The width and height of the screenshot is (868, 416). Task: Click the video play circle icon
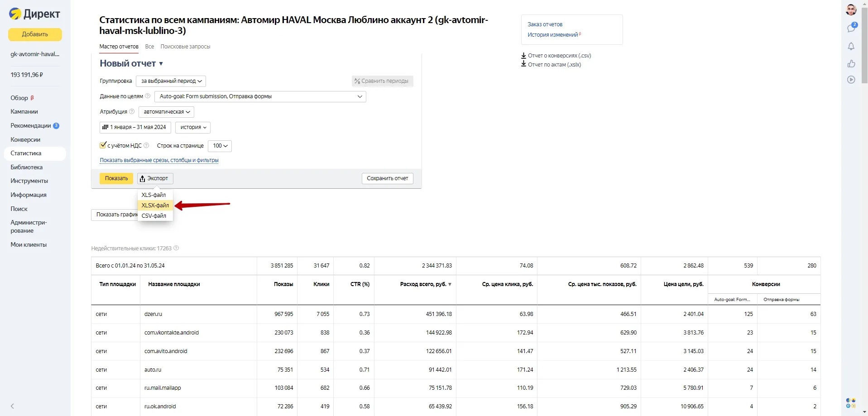tap(851, 80)
